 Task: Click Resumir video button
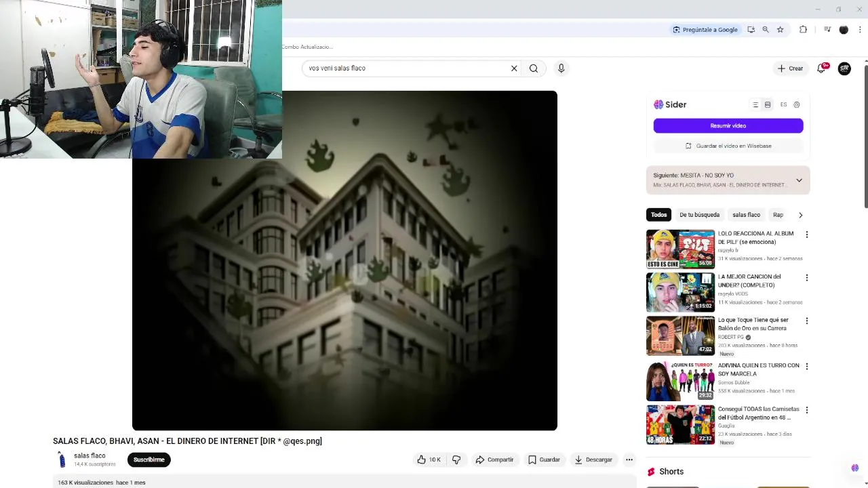[x=728, y=126]
